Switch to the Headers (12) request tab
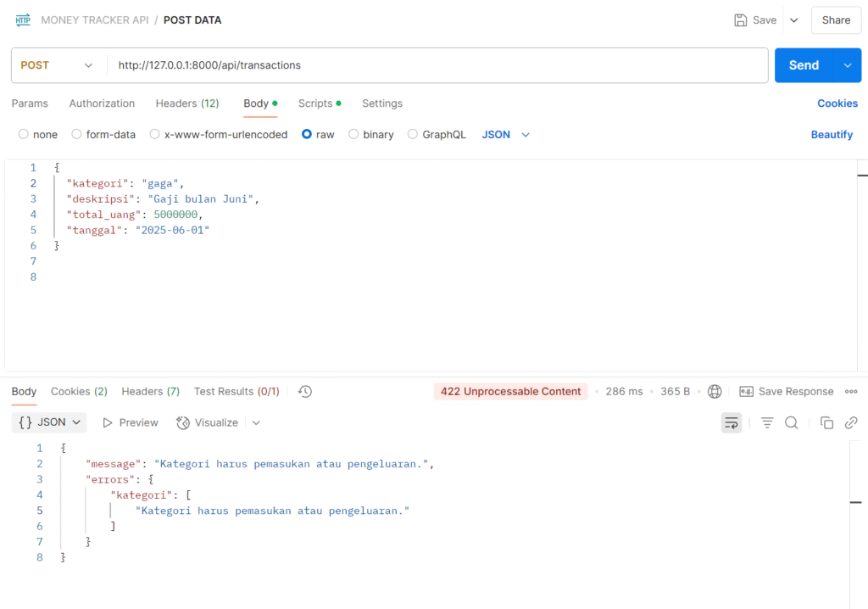 point(187,103)
